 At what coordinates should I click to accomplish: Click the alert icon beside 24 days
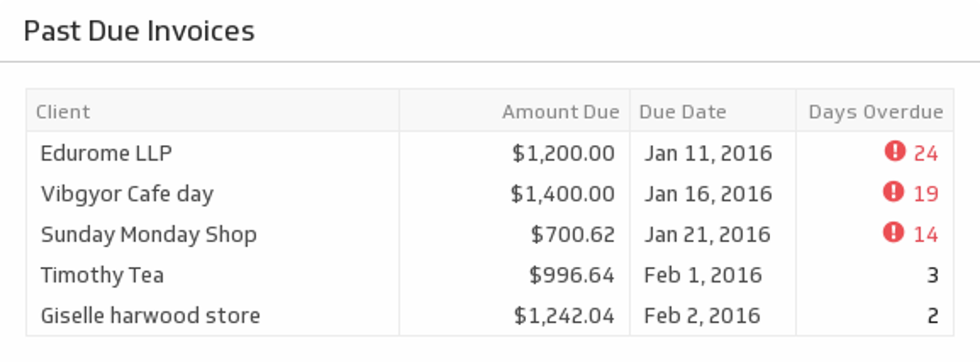895,151
